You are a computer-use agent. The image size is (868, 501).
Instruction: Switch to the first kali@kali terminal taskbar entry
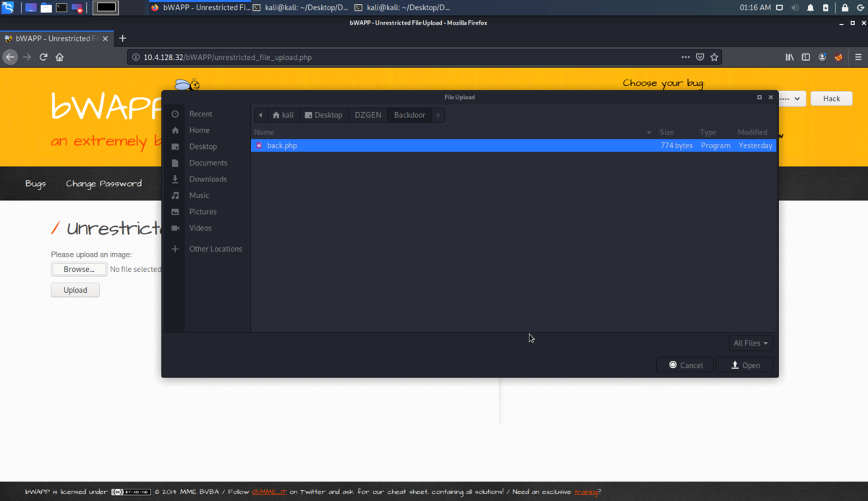tap(300, 8)
